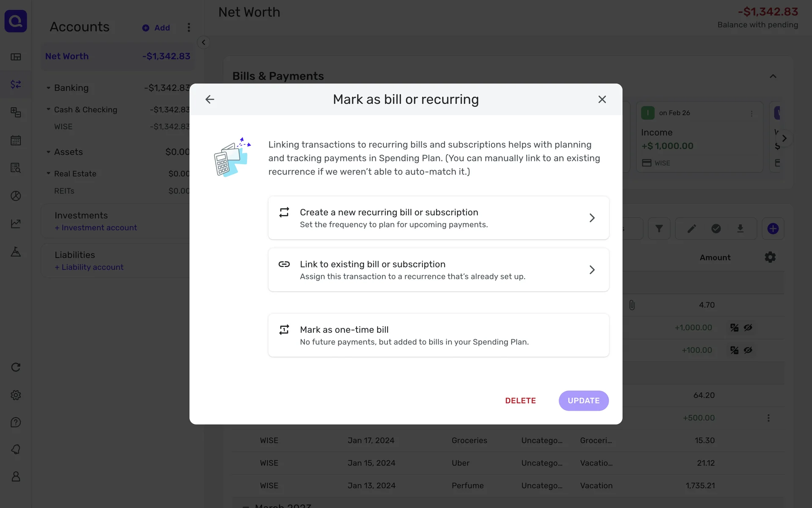The width and height of the screenshot is (812, 508).
Task: Click the download transactions icon
Action: pos(740,229)
